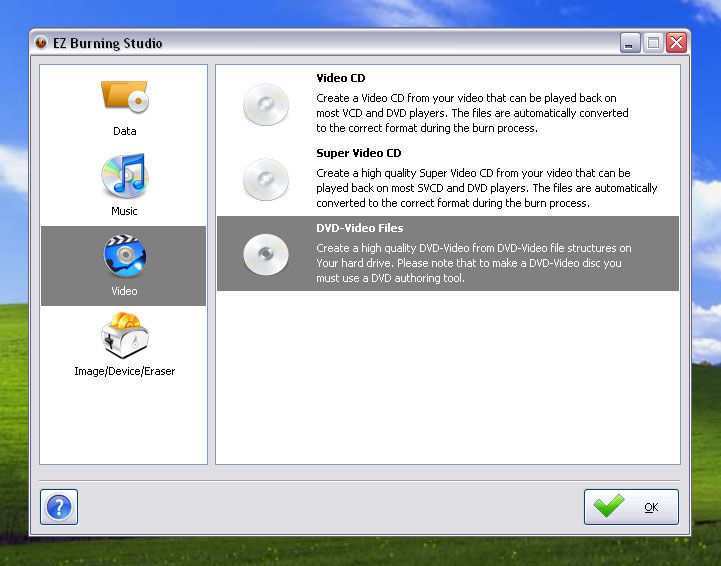Click the disabled maximize window button
Image resolution: width=721 pixels, height=566 pixels.
[653, 43]
